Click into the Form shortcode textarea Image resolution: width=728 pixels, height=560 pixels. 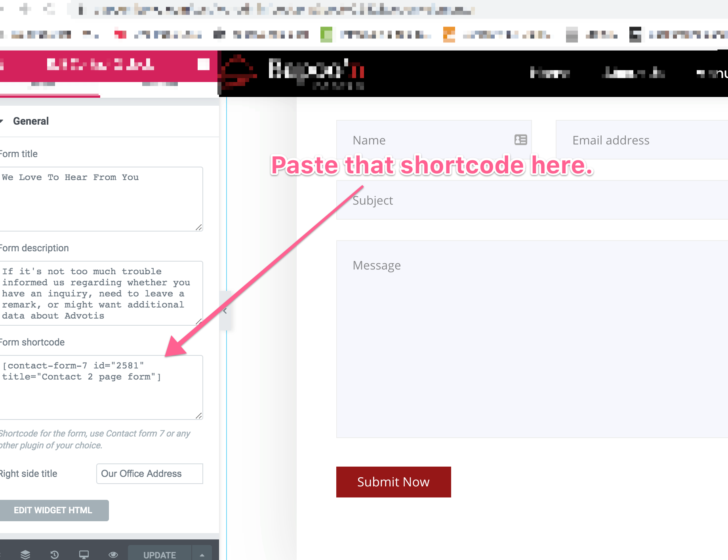(99, 387)
